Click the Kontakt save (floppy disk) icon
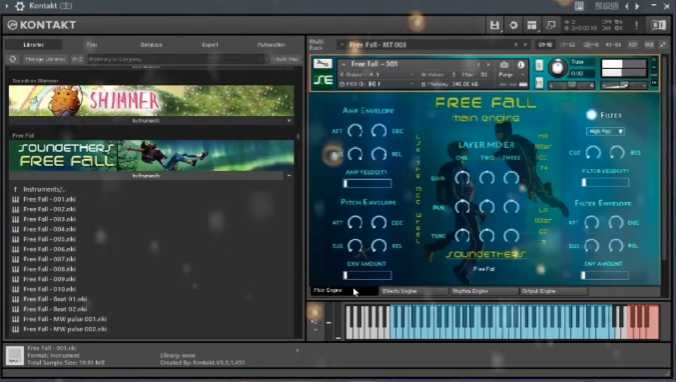Screen dimensions: 676x382 click(x=494, y=25)
